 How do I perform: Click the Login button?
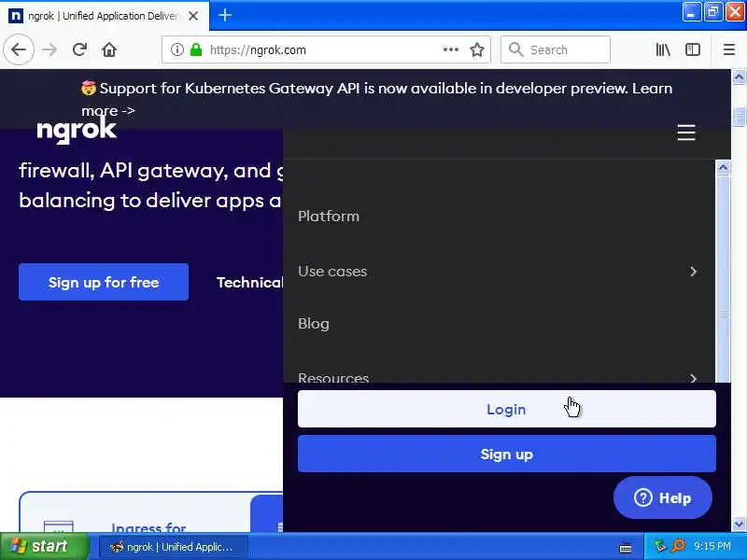pos(506,409)
